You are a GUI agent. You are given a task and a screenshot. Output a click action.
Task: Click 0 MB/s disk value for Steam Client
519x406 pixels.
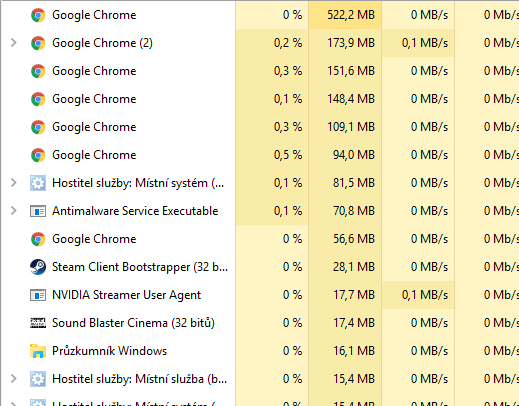[429, 267]
